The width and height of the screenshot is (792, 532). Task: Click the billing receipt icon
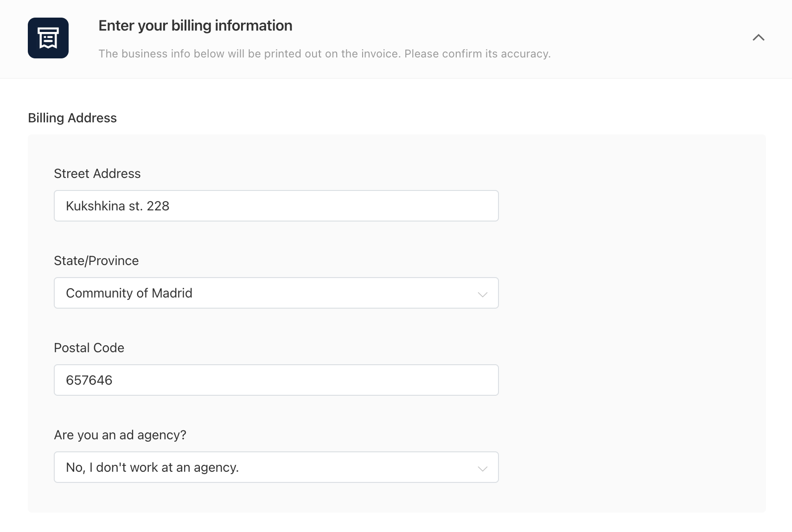coord(48,38)
